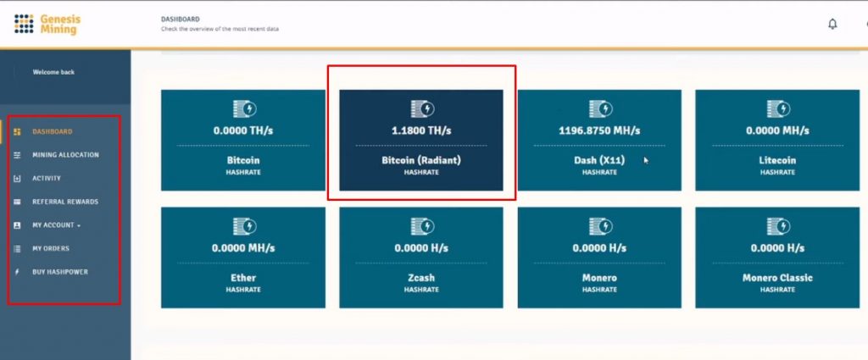Click the 0.0000 MH/s Ether value
The height and width of the screenshot is (360, 868).
coord(243,248)
